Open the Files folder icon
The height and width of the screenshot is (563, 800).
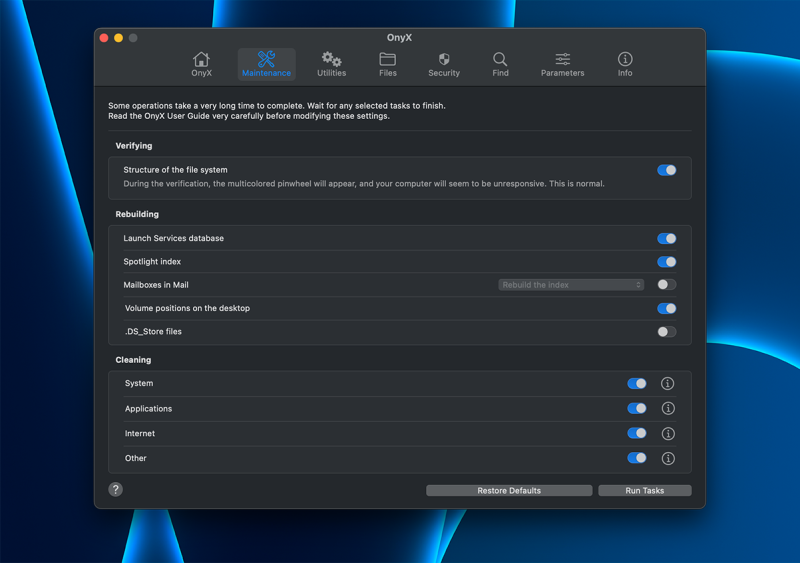coord(388,64)
